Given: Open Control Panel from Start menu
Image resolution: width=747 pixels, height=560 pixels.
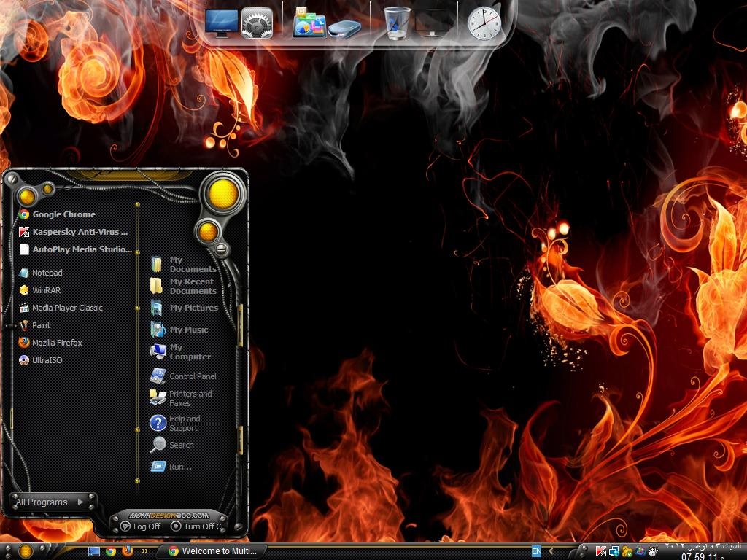Looking at the screenshot, I should click(192, 376).
